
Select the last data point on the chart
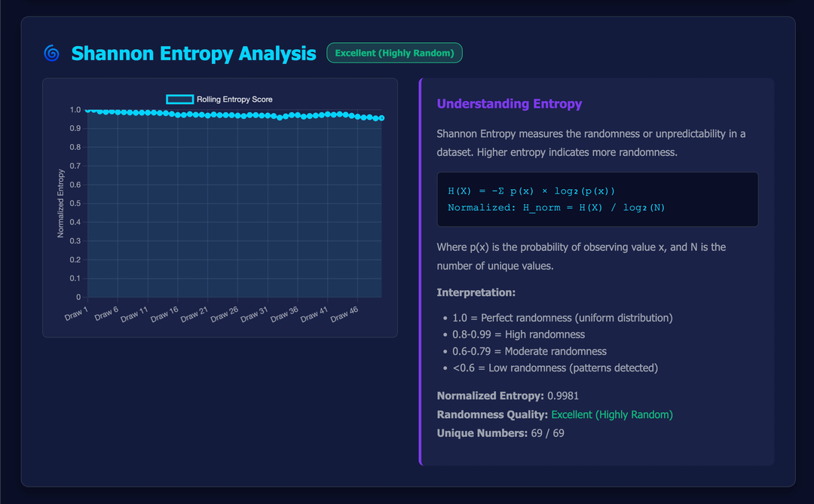[382, 118]
